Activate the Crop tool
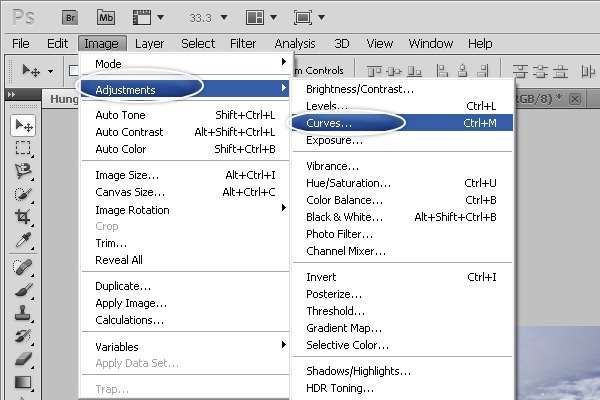600x400 pixels. pyautogui.click(x=23, y=217)
